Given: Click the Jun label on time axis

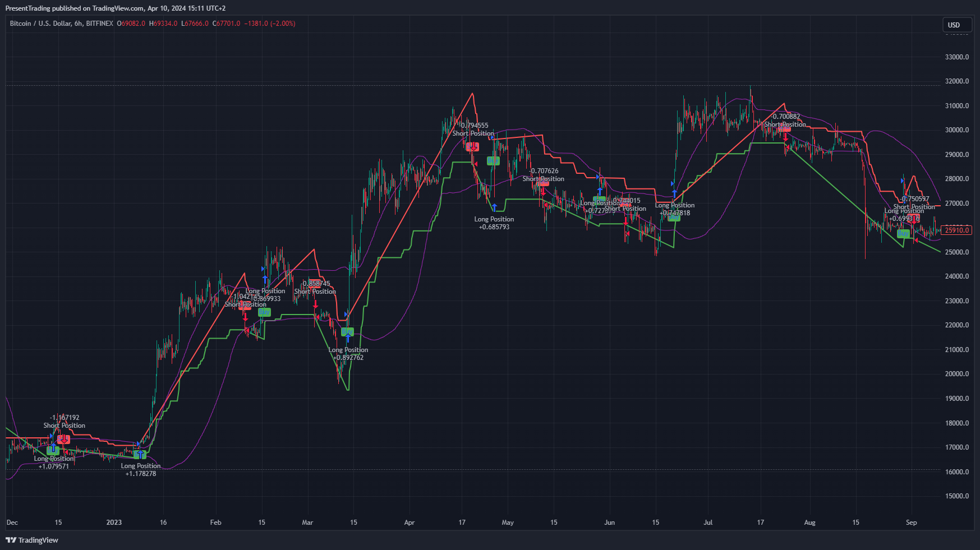Looking at the screenshot, I should [610, 523].
